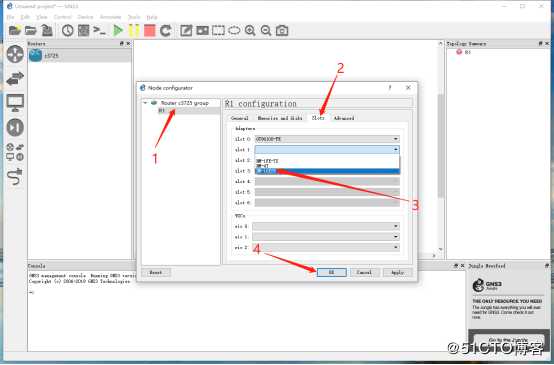
Task: Click Cancel in Node configurator
Action: (x=364, y=272)
